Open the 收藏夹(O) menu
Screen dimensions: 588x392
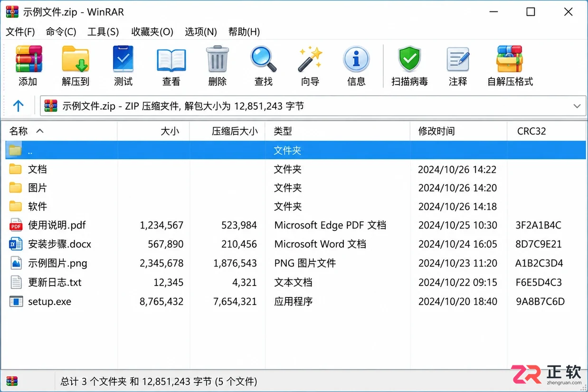[152, 32]
